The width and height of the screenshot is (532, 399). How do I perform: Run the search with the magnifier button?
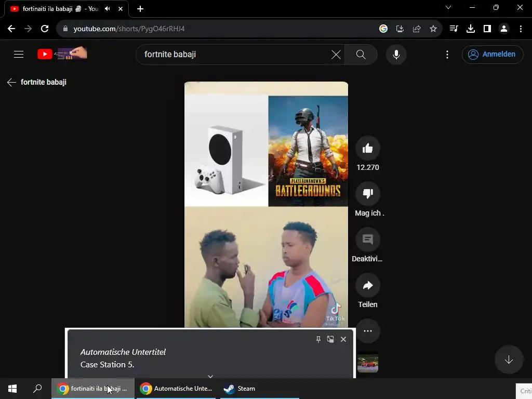click(x=361, y=54)
